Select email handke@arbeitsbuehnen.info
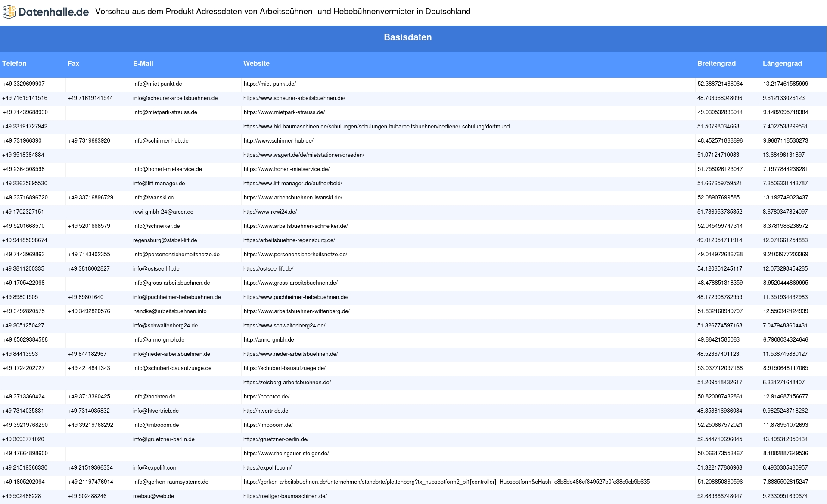Viewport: 827px width, 504px height. (170, 311)
